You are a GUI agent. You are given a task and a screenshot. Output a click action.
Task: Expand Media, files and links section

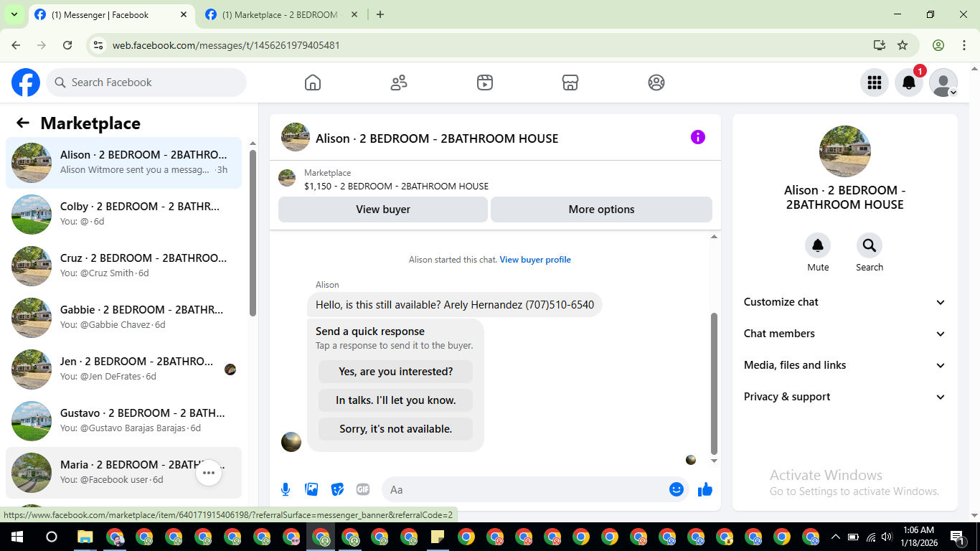click(845, 365)
